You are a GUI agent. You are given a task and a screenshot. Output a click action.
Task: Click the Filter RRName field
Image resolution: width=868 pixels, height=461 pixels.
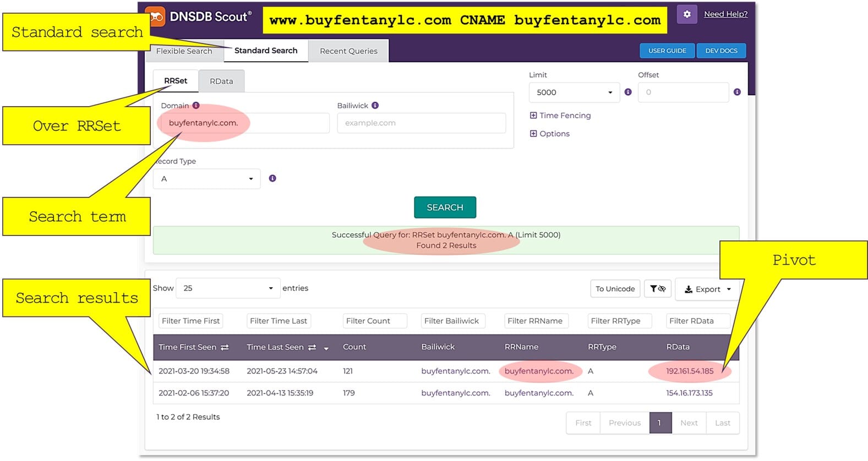pyautogui.click(x=536, y=321)
